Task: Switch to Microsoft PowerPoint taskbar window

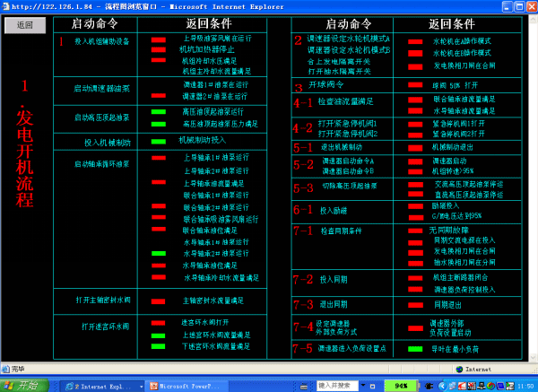Action: (182, 385)
